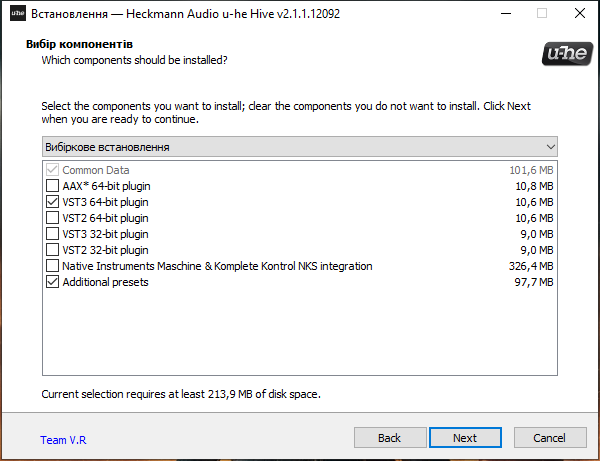This screenshot has height=461, width=600.
Task: Click the installer title bar icon
Action: pyautogui.click(x=18, y=13)
